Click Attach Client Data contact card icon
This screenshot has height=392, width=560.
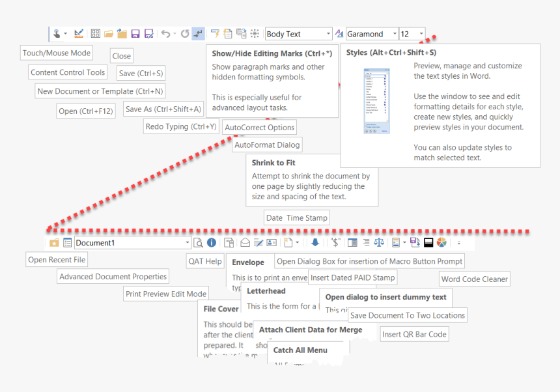(x=272, y=243)
